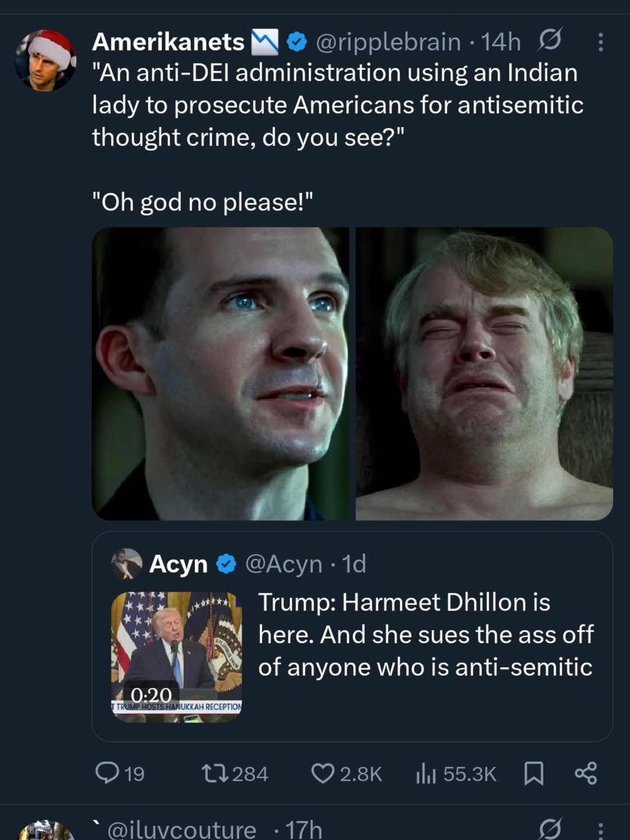
Task: Open Amerikanets profile picture with Santa hat
Action: tap(45, 60)
